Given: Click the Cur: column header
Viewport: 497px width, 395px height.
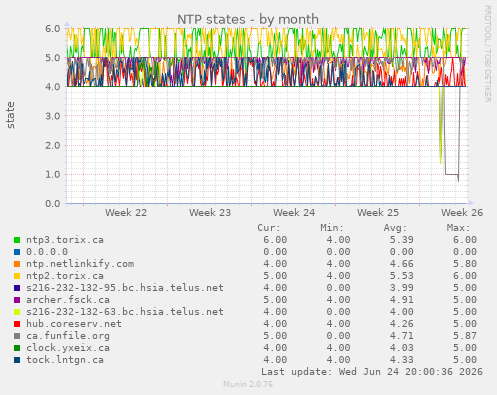Looking at the screenshot, I should click(269, 228).
